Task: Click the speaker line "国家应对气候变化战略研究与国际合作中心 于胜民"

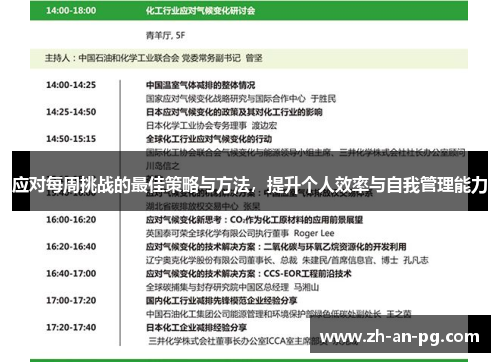Action: click(x=241, y=99)
